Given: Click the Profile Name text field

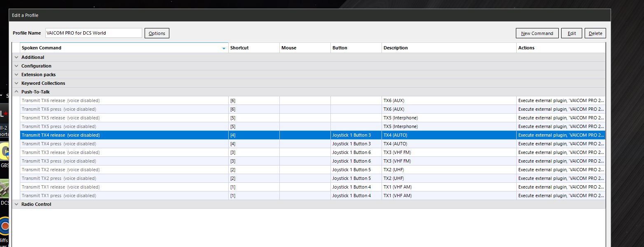Looking at the screenshot, I should click(94, 33).
